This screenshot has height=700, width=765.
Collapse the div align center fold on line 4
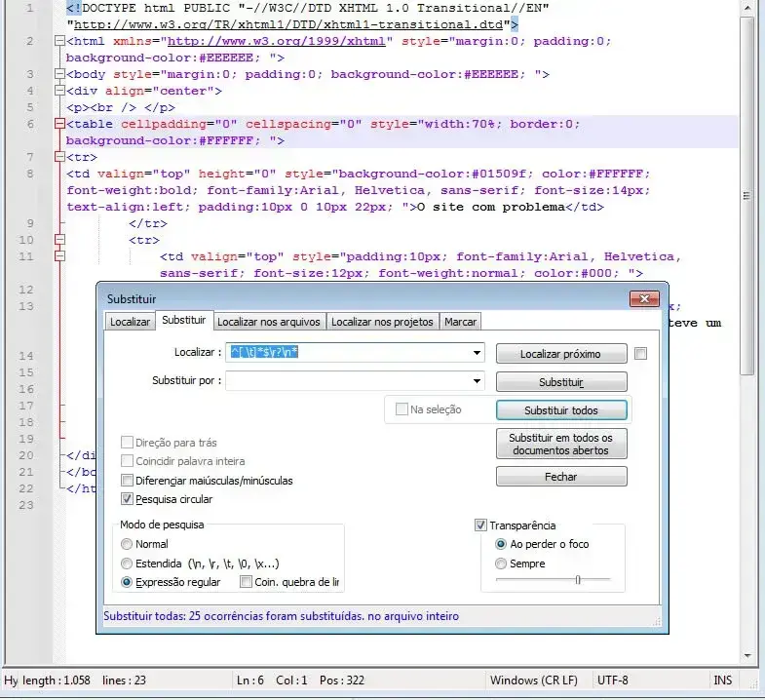[x=59, y=91]
